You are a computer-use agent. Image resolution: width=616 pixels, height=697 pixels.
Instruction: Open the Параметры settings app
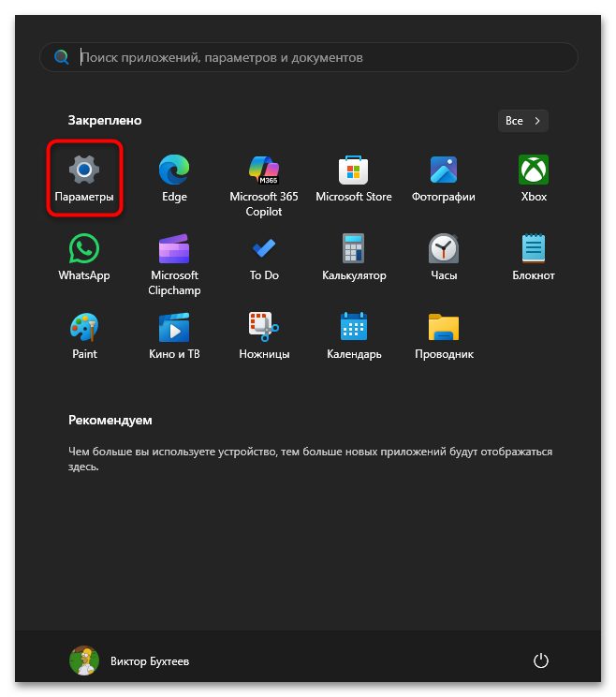point(84,178)
